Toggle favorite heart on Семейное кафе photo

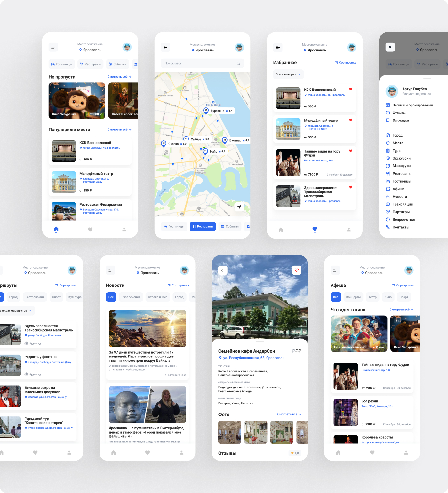297,270
